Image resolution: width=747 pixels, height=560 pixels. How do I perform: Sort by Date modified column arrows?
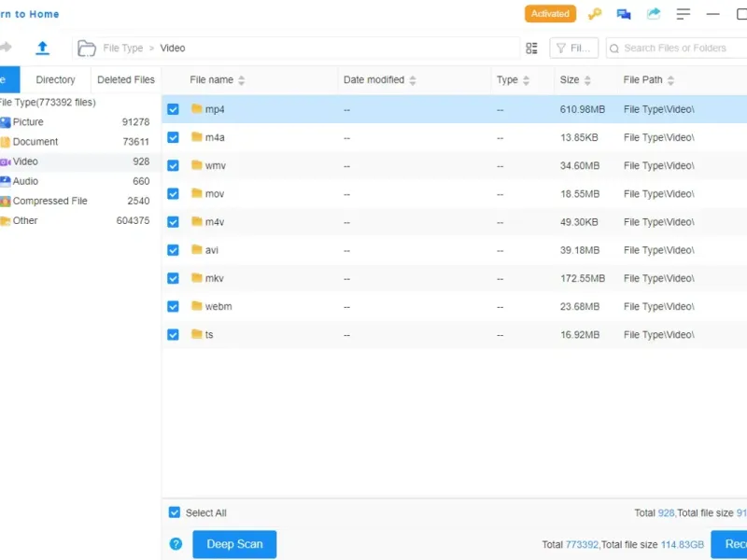click(413, 80)
